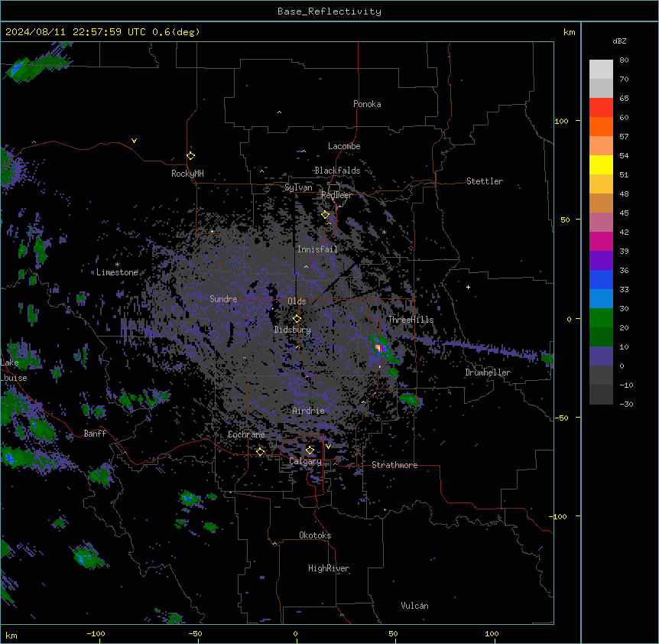Click the yellow diamond marker near RockyMH

[191, 156]
